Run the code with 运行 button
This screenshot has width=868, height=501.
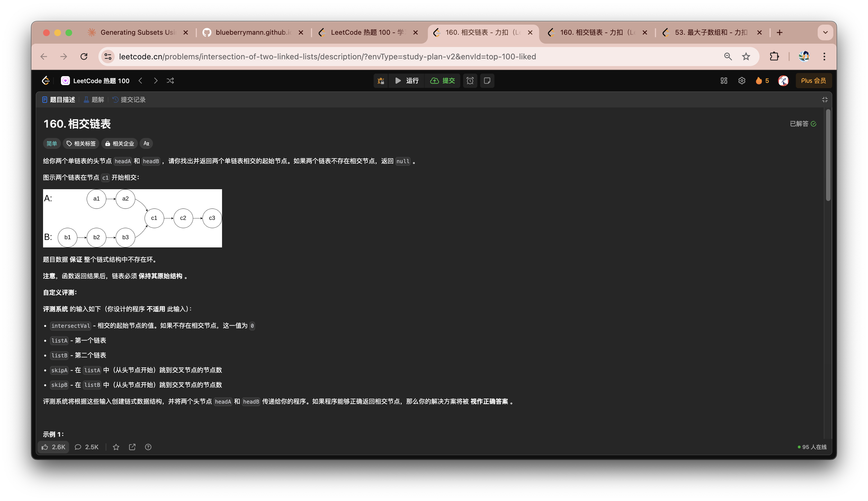(x=407, y=81)
